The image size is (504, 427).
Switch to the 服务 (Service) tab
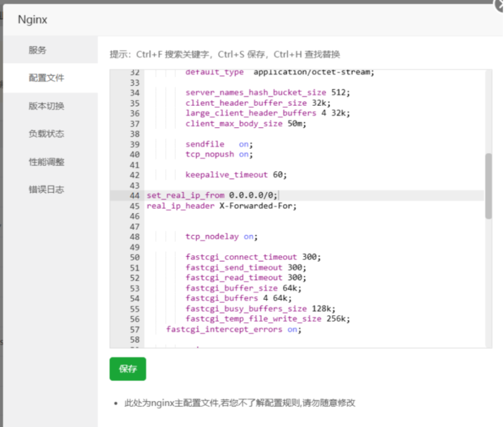coord(37,50)
